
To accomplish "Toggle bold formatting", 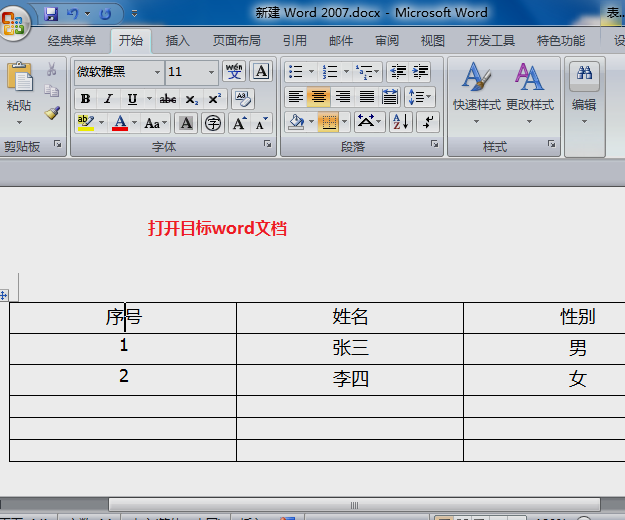I will pos(85,99).
